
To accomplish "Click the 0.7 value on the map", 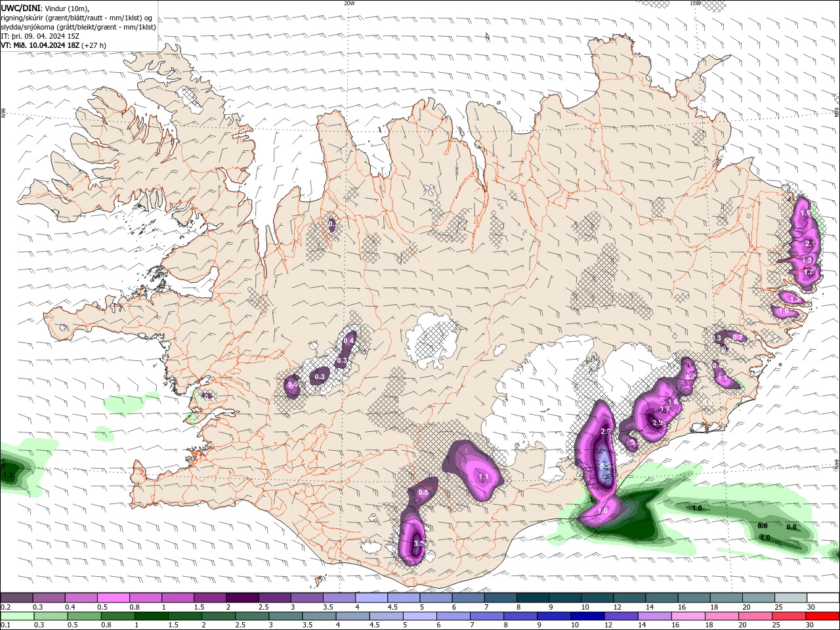I will click(x=737, y=338).
